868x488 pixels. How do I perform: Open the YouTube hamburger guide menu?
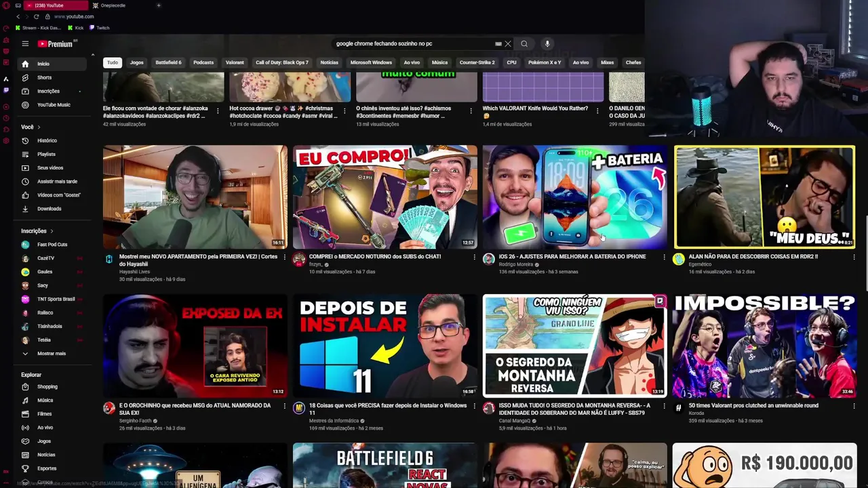25,43
